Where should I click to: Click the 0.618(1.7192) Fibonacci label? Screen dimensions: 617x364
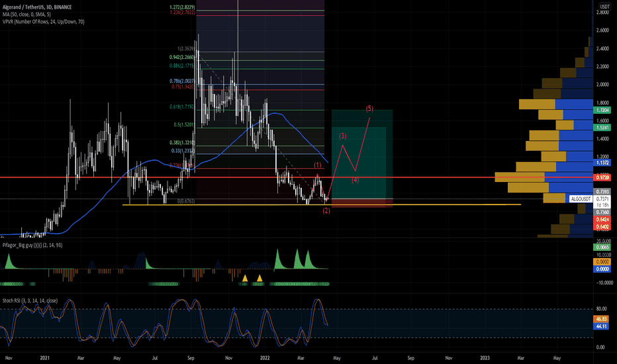[x=182, y=107]
